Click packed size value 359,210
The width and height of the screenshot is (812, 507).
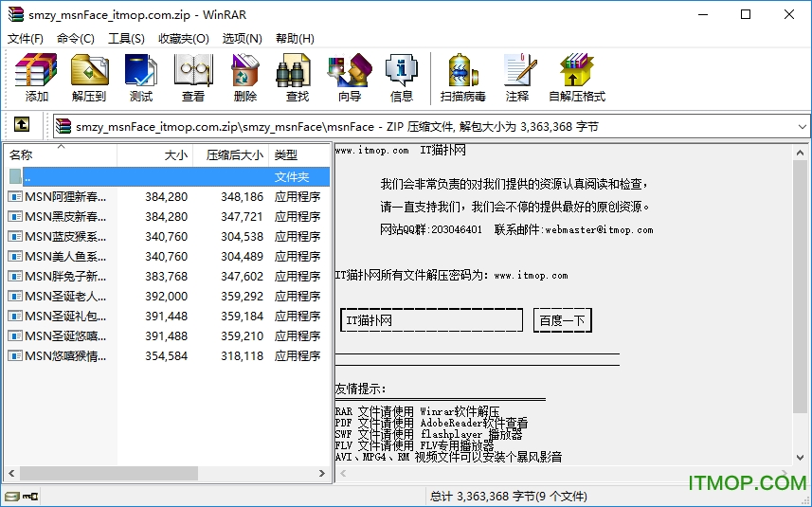coord(242,336)
